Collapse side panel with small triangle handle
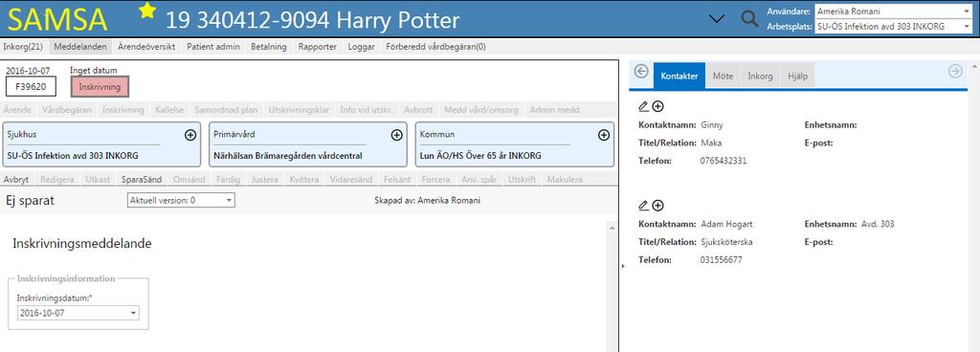This screenshot has height=352, width=980. click(622, 267)
